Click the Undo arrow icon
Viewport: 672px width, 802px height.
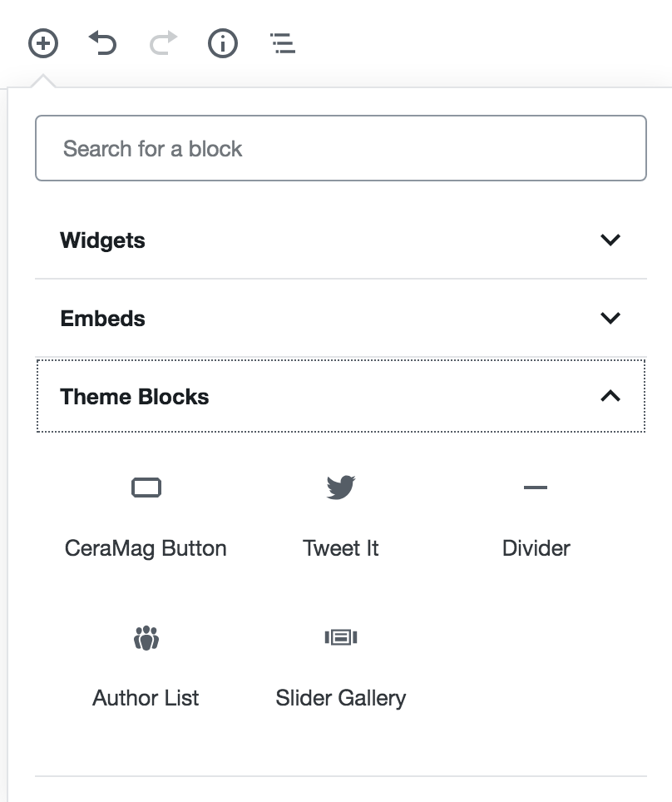(x=103, y=43)
